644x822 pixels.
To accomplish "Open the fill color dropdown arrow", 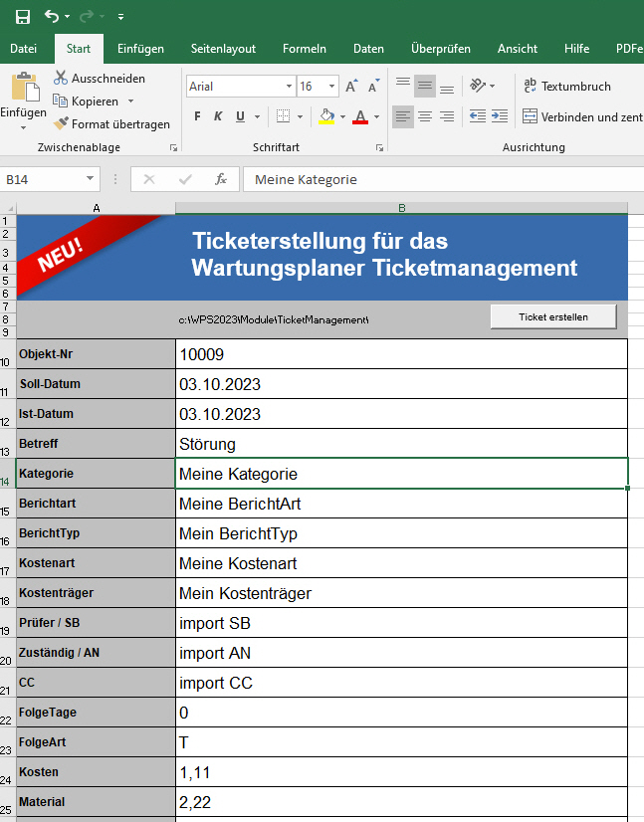I will point(342,116).
